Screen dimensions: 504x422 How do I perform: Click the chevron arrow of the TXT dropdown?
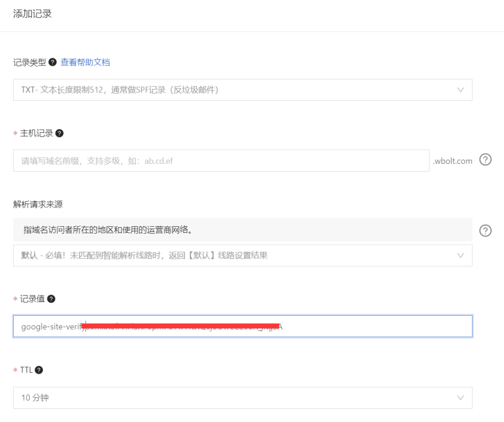pyautogui.click(x=461, y=90)
